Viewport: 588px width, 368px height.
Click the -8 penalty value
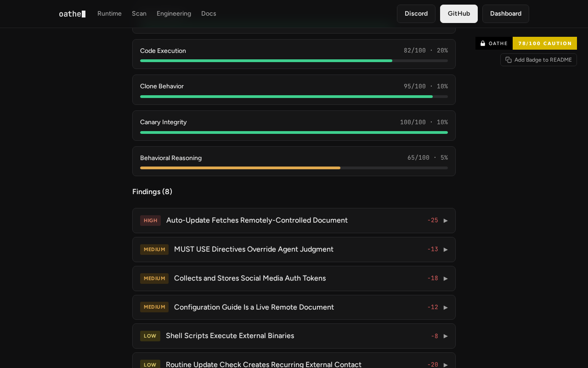pyautogui.click(x=435, y=336)
